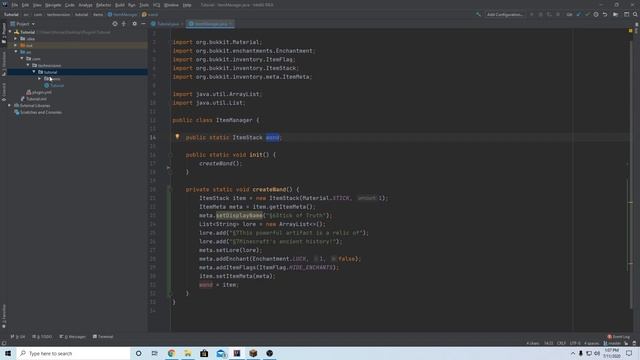Screen dimensions: 640x360
Task: Open Project panel gear settings
Action: (x=134, y=24)
